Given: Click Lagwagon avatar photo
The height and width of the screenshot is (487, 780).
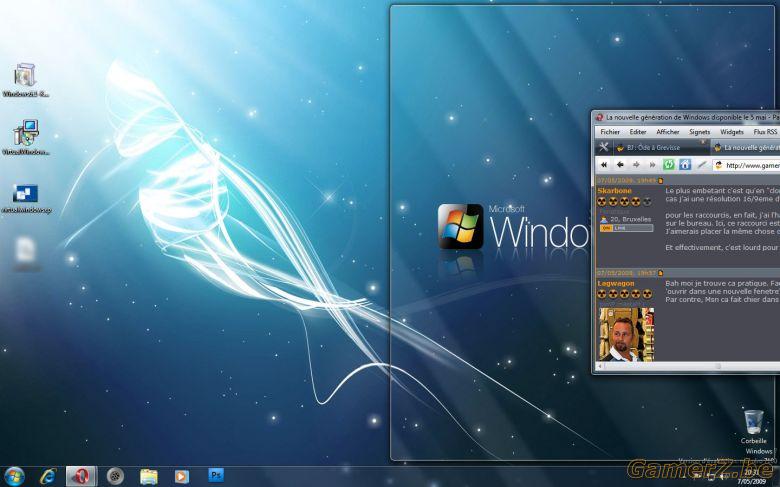Looking at the screenshot, I should coord(626,334).
